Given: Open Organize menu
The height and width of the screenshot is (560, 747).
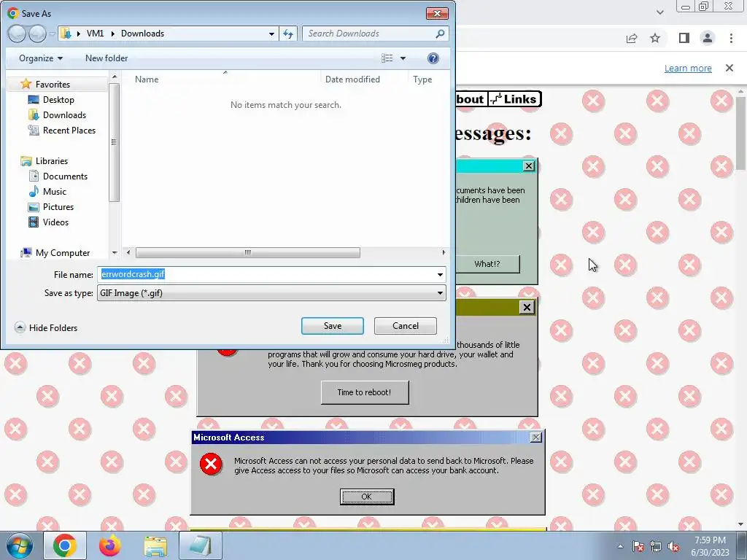Looking at the screenshot, I should click(41, 58).
